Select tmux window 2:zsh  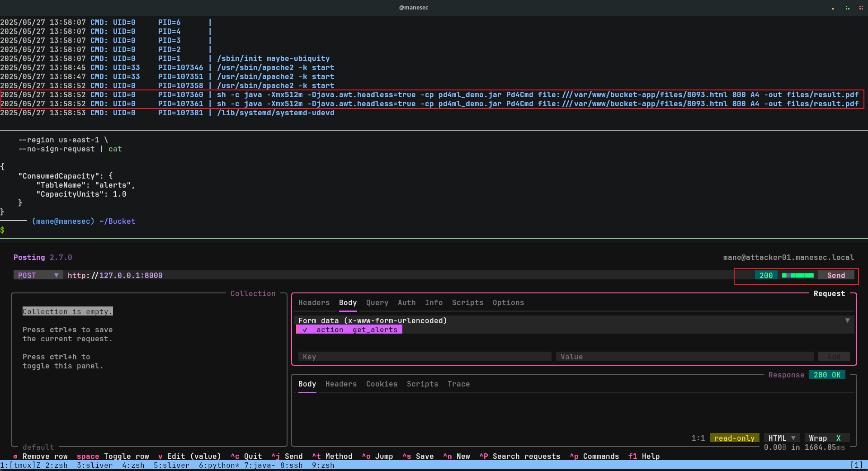(x=56, y=465)
